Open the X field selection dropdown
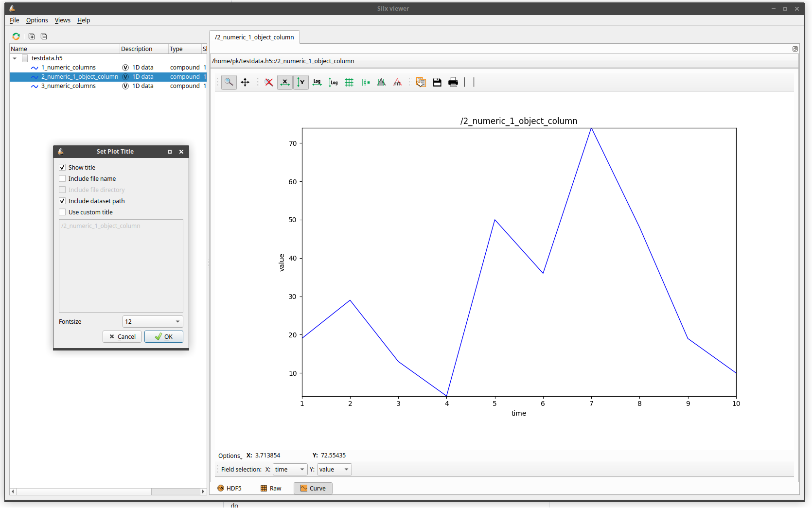This screenshot has height=508, width=812. 290,469
